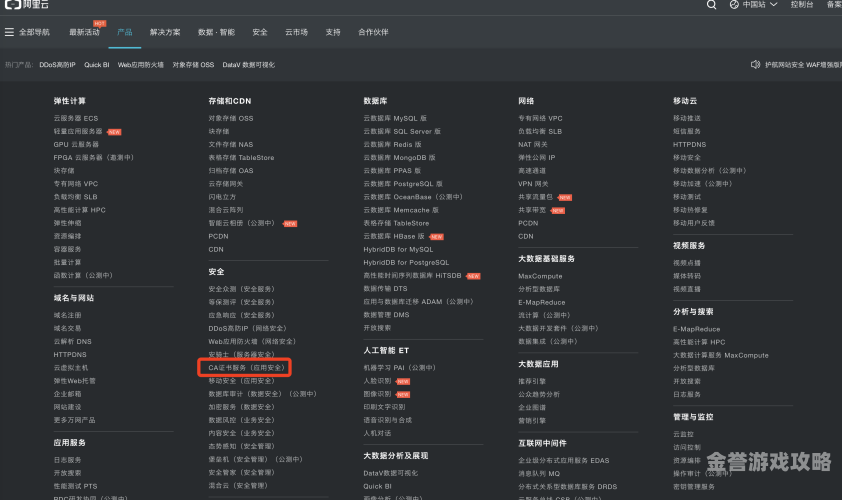The width and height of the screenshot is (842, 500).
Task: Open 归档存储 OAS link
Action: click(230, 171)
